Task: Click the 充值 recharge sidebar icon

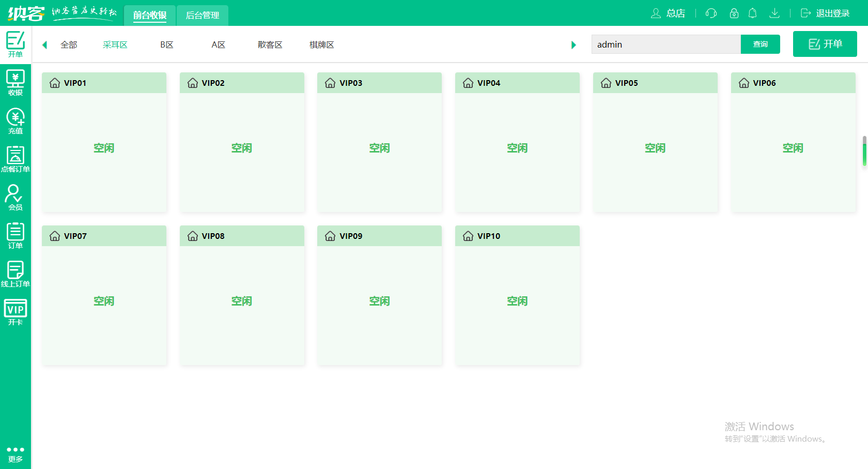Action: click(16, 121)
